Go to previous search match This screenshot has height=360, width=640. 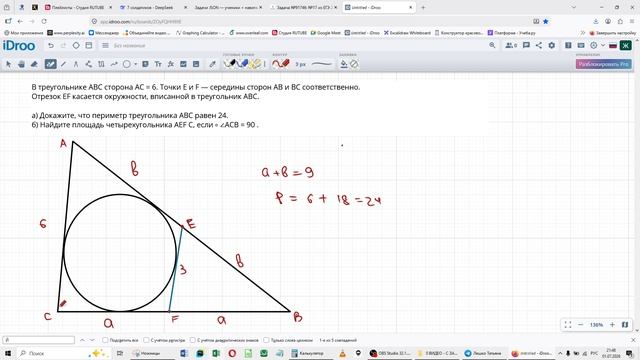point(82,340)
